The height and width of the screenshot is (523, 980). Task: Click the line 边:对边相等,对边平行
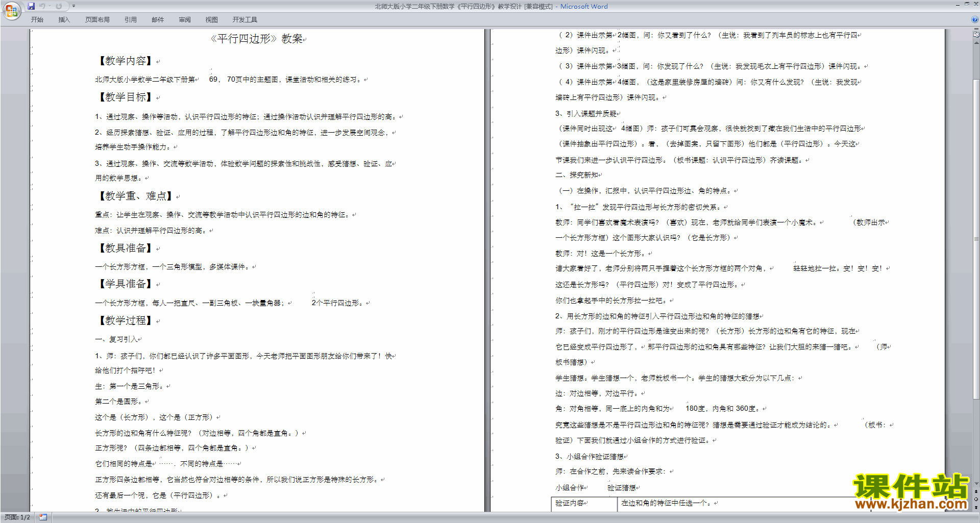(597, 393)
